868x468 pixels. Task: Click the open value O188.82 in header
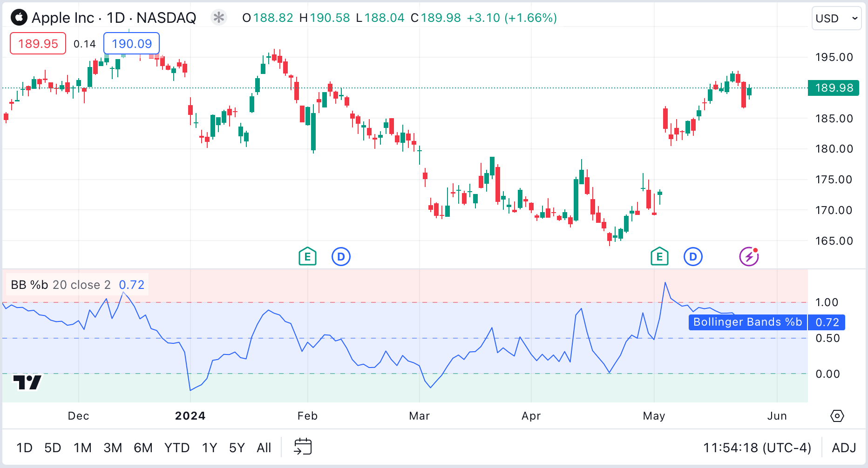pos(268,18)
